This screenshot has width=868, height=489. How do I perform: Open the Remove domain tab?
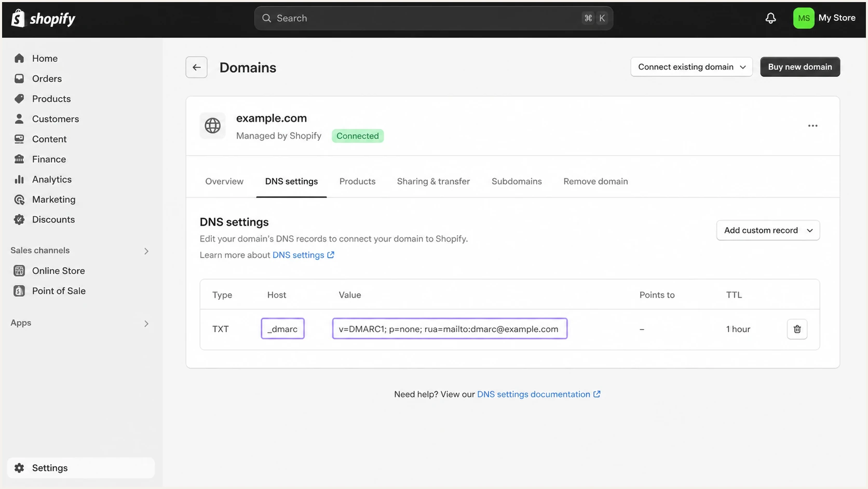pos(595,181)
